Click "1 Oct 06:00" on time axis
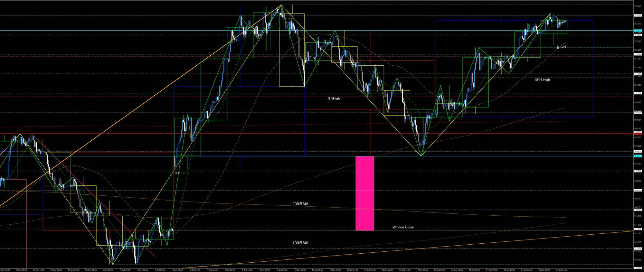 [x=108, y=270]
